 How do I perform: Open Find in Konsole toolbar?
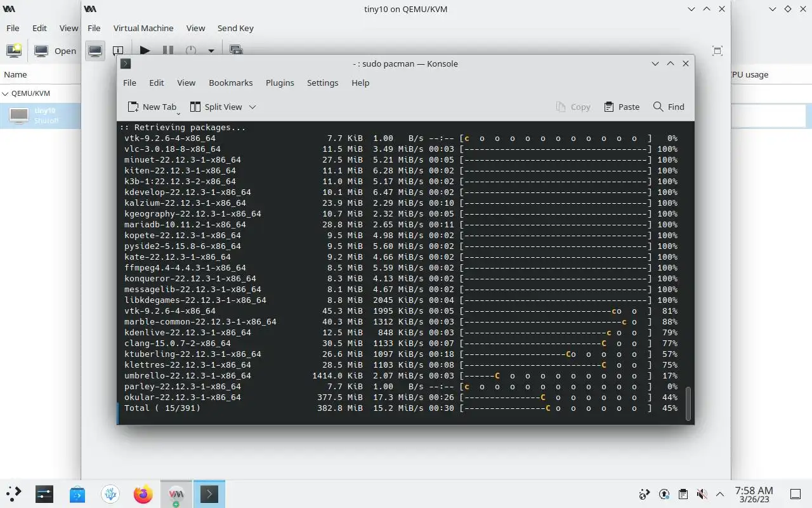pyautogui.click(x=669, y=107)
